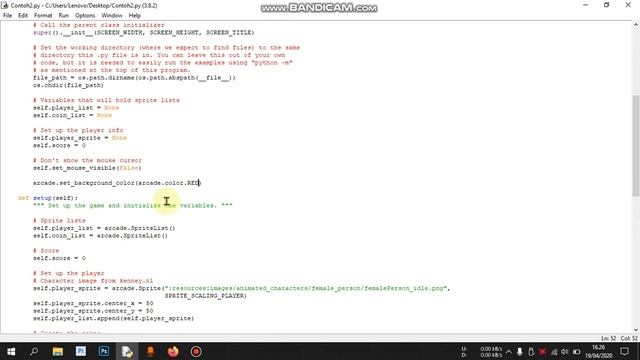Screen dimensions: 640x360
Task: Open the volume speaker tray icon
Action: click(565, 351)
